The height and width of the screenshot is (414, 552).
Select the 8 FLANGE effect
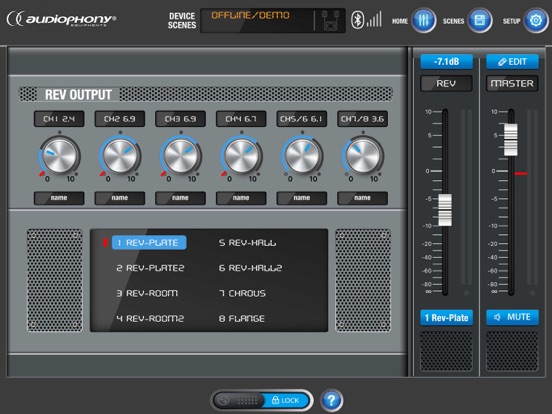pyautogui.click(x=242, y=319)
